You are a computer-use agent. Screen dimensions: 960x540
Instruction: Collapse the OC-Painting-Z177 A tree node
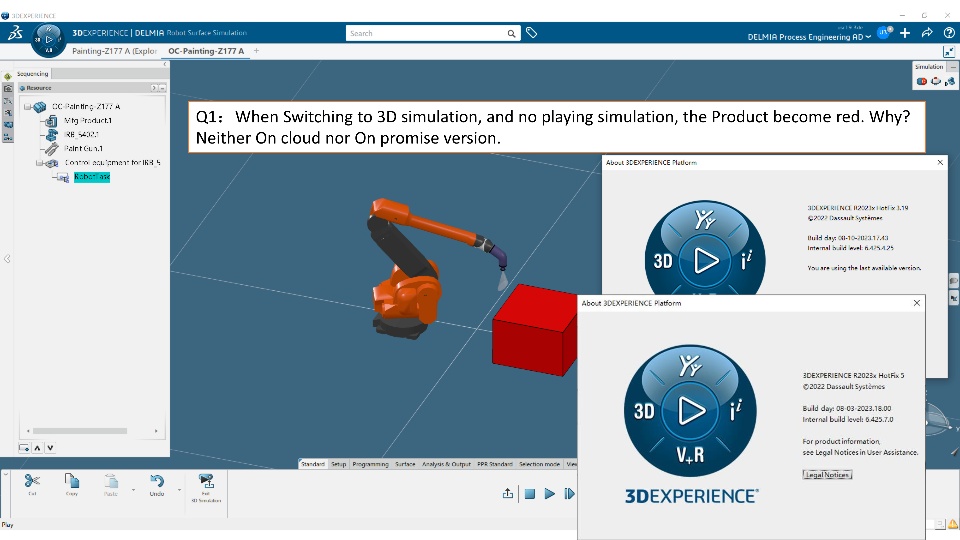[27, 107]
